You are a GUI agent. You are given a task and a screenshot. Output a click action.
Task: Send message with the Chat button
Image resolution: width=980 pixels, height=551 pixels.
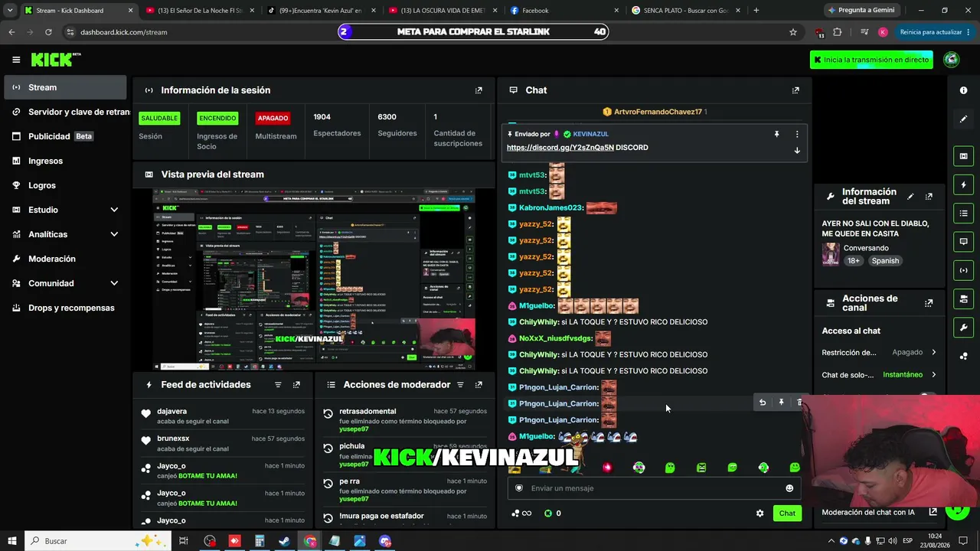coord(787,514)
